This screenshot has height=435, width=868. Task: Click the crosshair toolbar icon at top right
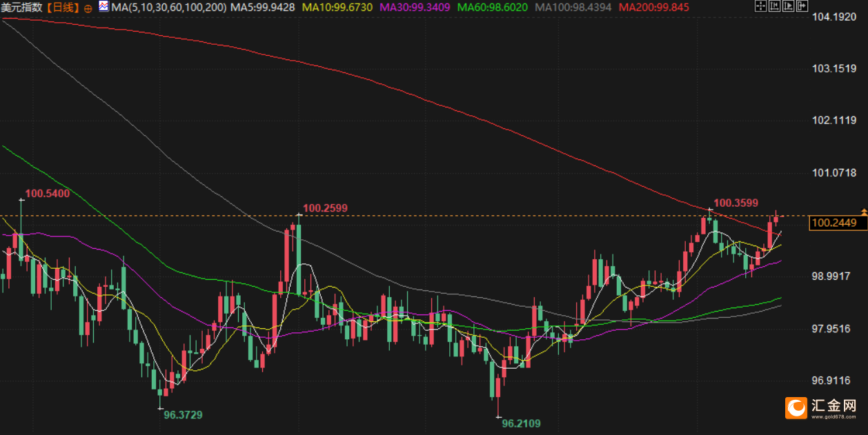coord(761,6)
